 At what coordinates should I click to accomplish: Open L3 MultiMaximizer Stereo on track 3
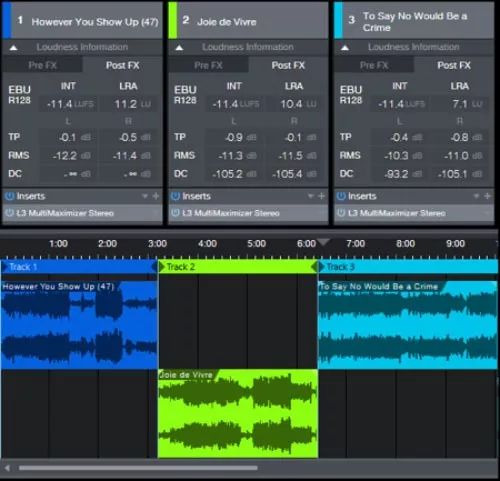(397, 213)
